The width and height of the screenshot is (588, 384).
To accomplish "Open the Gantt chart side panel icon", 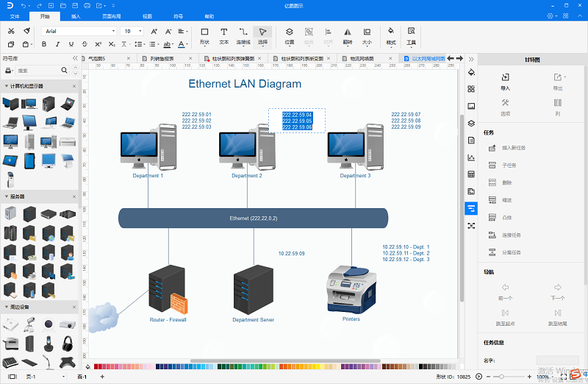I will [x=471, y=208].
